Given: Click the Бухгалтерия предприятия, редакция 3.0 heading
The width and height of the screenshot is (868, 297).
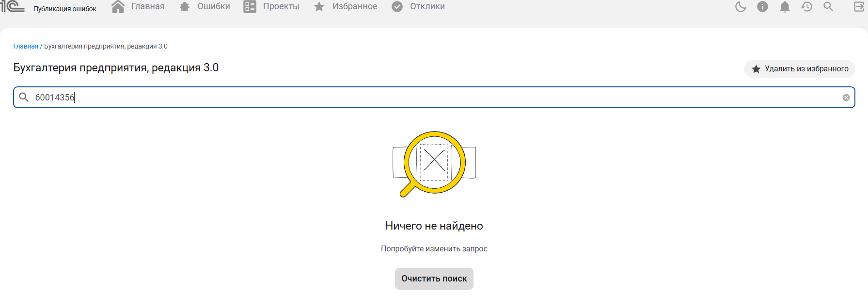Looking at the screenshot, I should [x=116, y=68].
